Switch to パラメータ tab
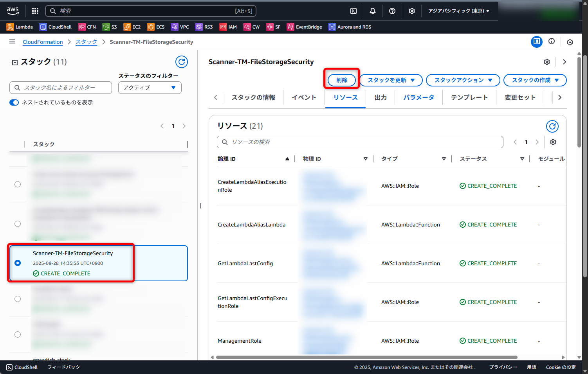The image size is (588, 374). click(419, 98)
